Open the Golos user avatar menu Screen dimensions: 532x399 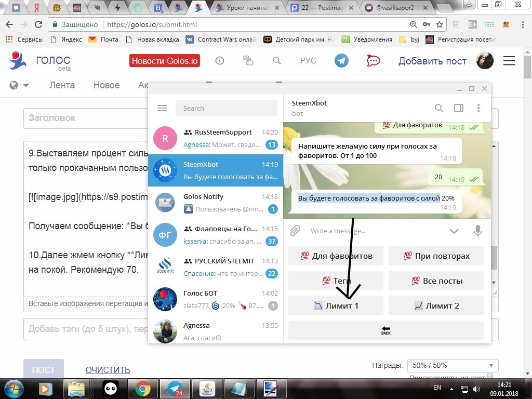point(485,61)
